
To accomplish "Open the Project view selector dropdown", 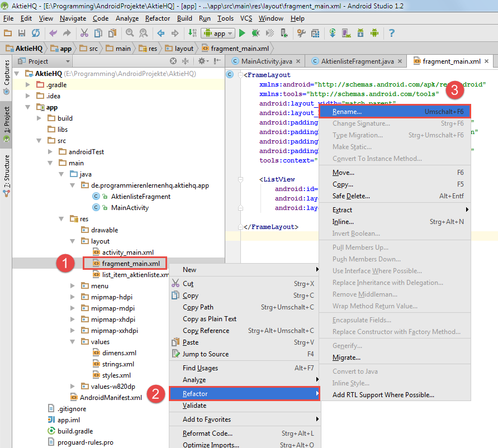I will coord(44,61).
